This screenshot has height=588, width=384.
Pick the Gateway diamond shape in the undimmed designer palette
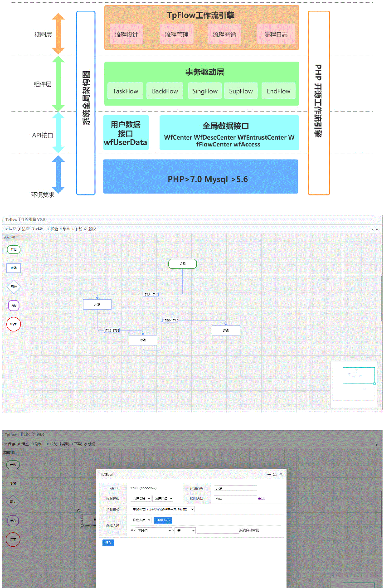(x=14, y=287)
